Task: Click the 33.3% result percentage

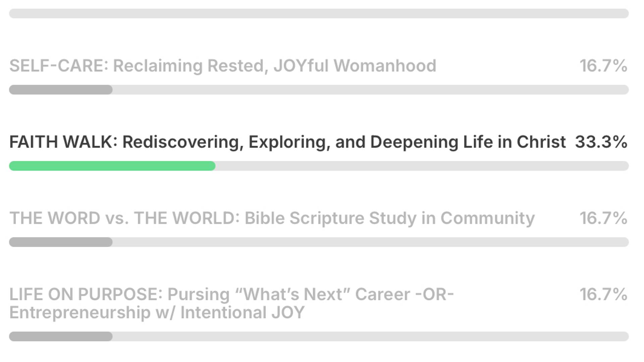Action: pos(601,142)
